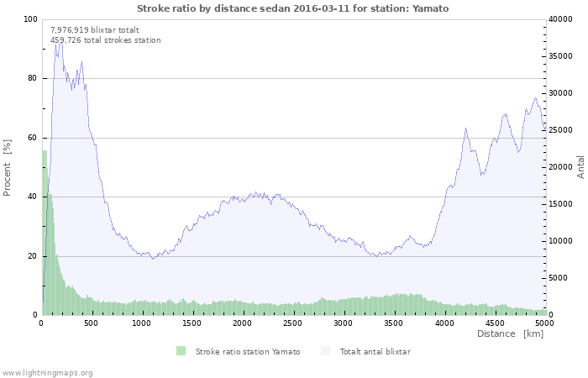Click the 60 tick on percent axis
This screenshot has width=588, height=378.
(33, 138)
